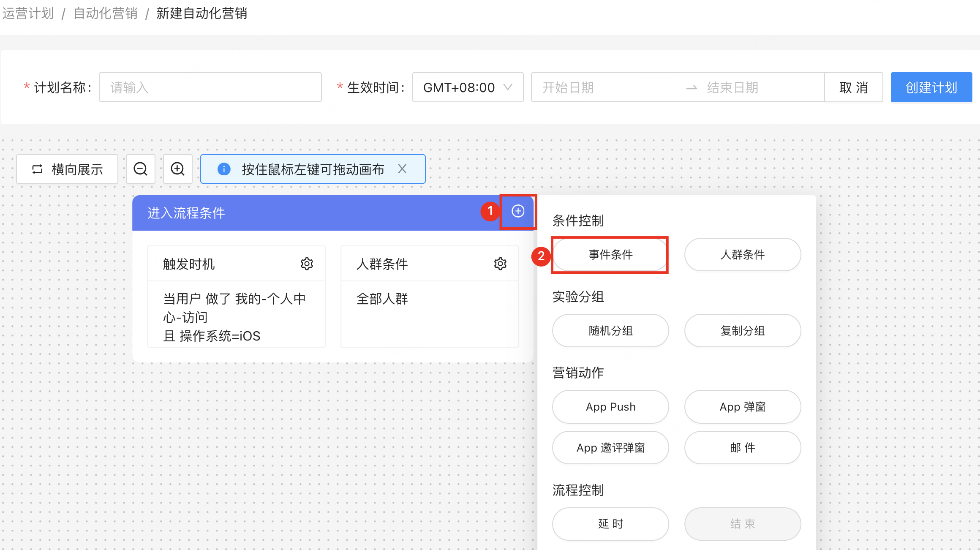Click the 当用户 做了 我的-个人中心-访问 condition text

click(234, 308)
